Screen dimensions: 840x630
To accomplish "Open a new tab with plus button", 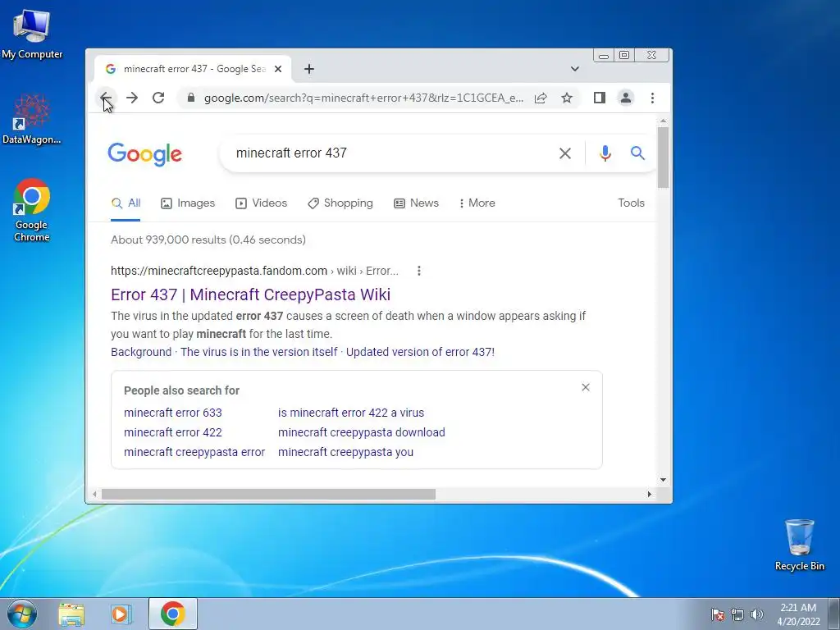I will pyautogui.click(x=309, y=69).
